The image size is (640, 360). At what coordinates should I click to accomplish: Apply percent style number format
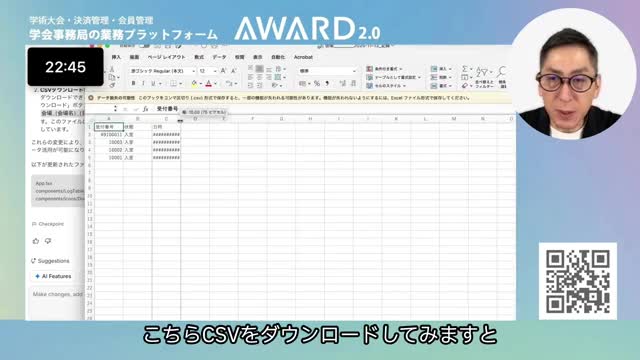click(317, 84)
